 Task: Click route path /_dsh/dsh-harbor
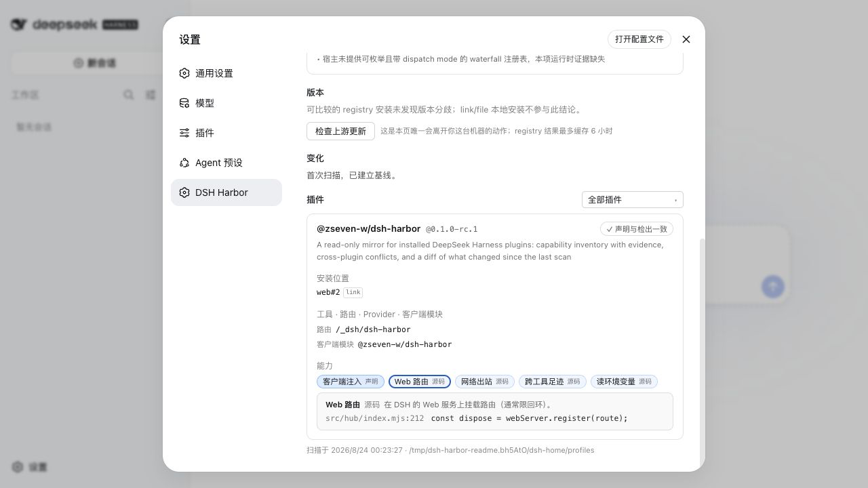(373, 329)
